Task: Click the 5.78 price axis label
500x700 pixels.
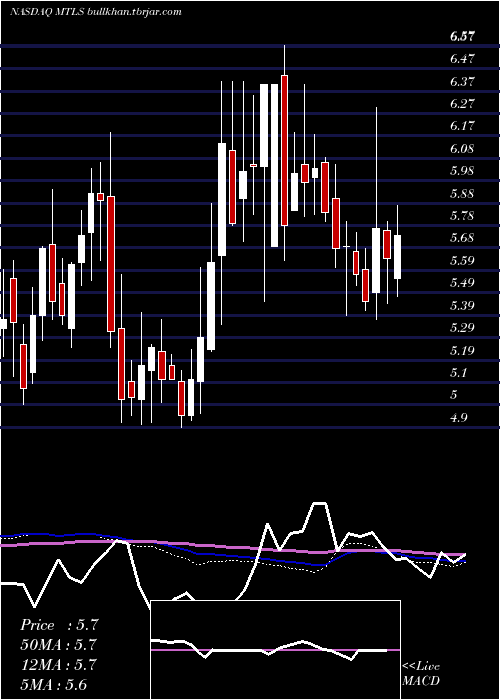Action: click(x=462, y=216)
